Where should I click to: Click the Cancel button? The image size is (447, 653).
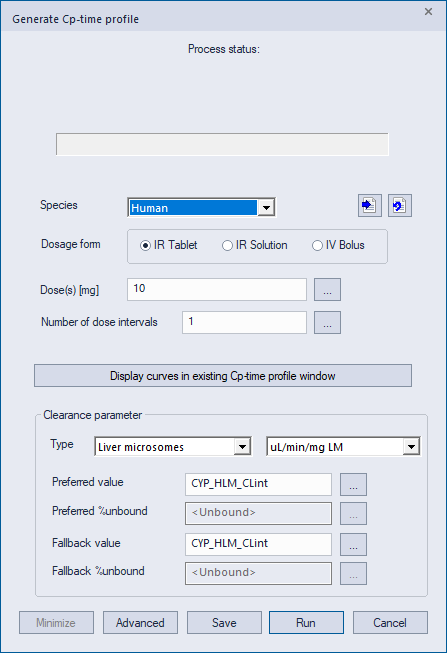390,623
